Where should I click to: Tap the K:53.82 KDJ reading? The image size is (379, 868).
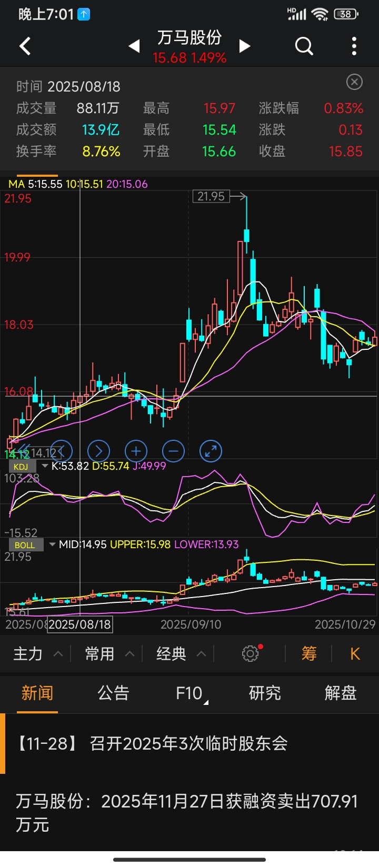pyautogui.click(x=70, y=466)
